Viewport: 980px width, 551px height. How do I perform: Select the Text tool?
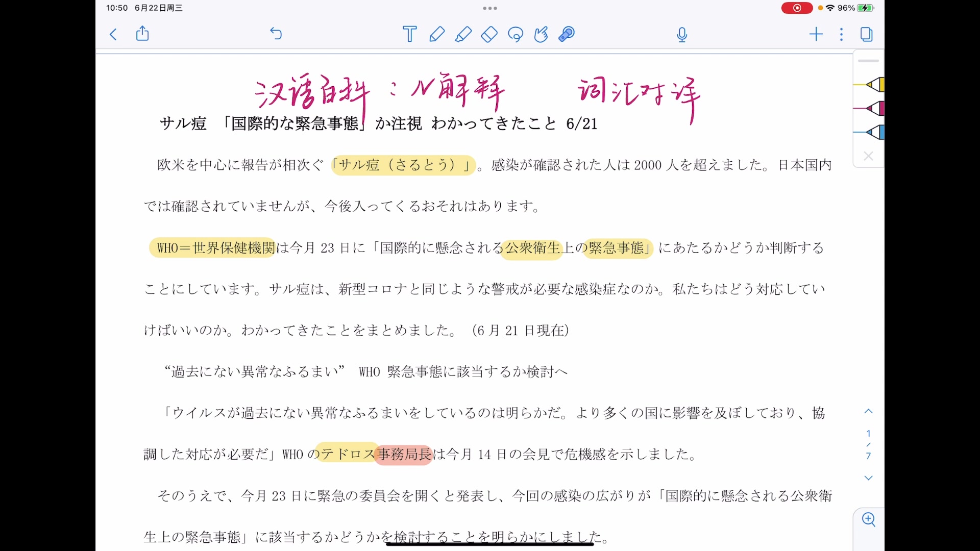pyautogui.click(x=409, y=34)
